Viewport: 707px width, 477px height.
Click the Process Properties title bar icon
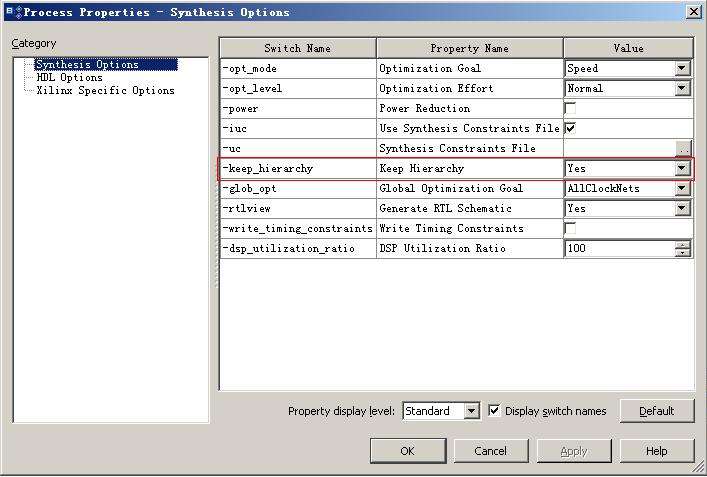13,12
